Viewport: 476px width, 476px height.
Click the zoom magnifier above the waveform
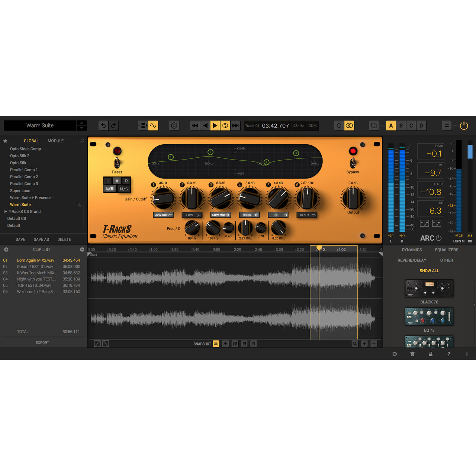tap(355, 344)
